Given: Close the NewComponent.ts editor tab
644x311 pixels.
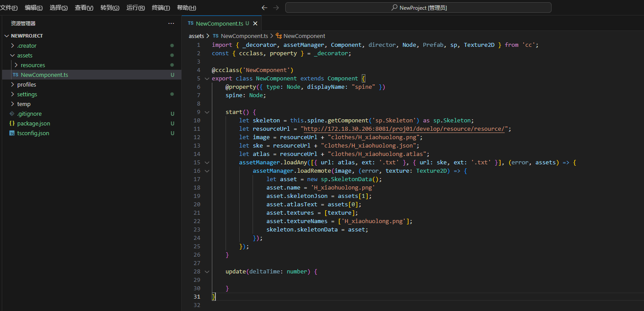Looking at the screenshot, I should [x=255, y=23].
